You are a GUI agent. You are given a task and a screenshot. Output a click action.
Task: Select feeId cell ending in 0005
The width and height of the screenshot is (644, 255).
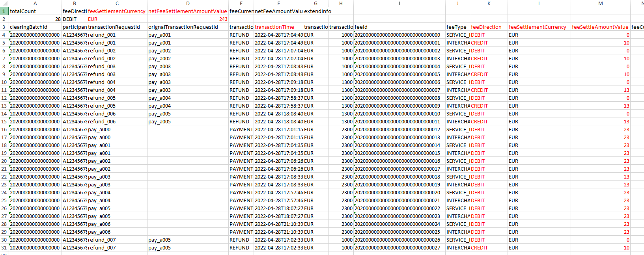(399, 74)
